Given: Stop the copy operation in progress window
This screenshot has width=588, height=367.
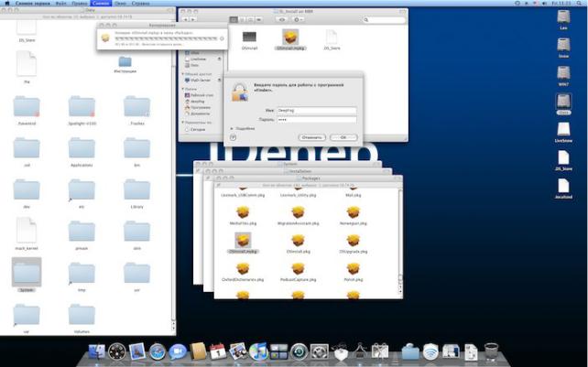Looking at the screenshot, I should click(222, 38).
